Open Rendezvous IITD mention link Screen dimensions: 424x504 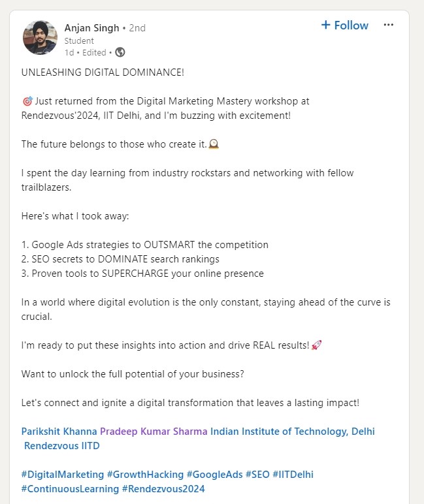click(61, 446)
